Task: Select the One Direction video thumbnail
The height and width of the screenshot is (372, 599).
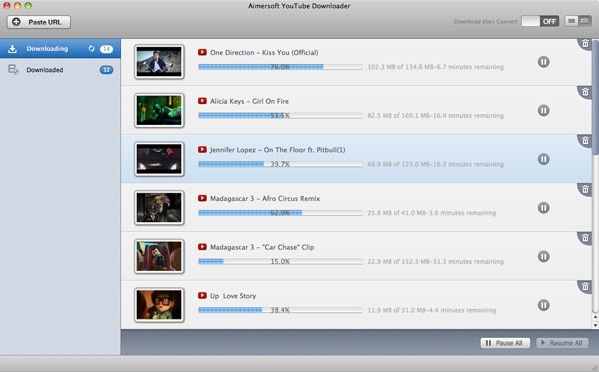Action: point(159,62)
